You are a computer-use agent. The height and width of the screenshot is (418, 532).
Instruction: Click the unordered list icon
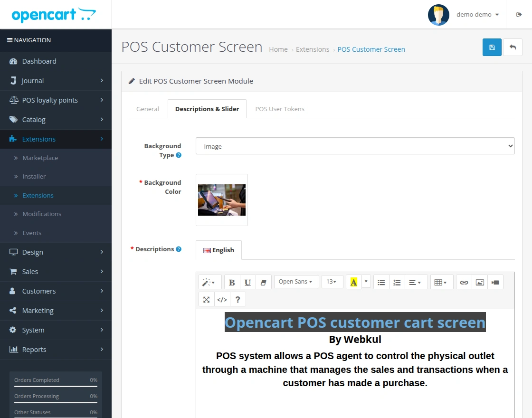pos(381,282)
